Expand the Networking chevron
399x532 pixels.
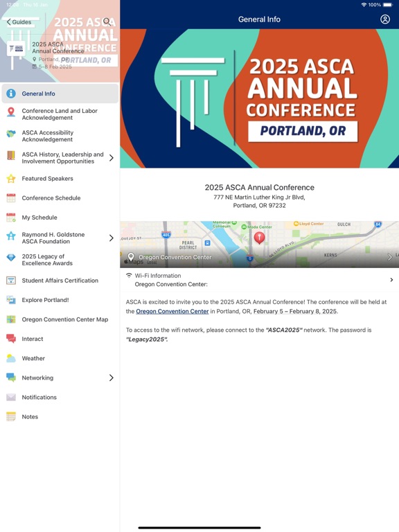(112, 378)
